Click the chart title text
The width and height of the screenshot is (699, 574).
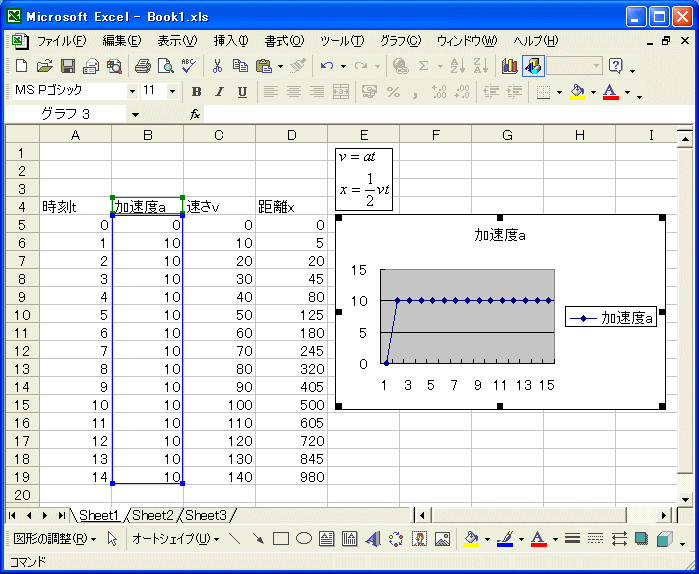[x=500, y=235]
